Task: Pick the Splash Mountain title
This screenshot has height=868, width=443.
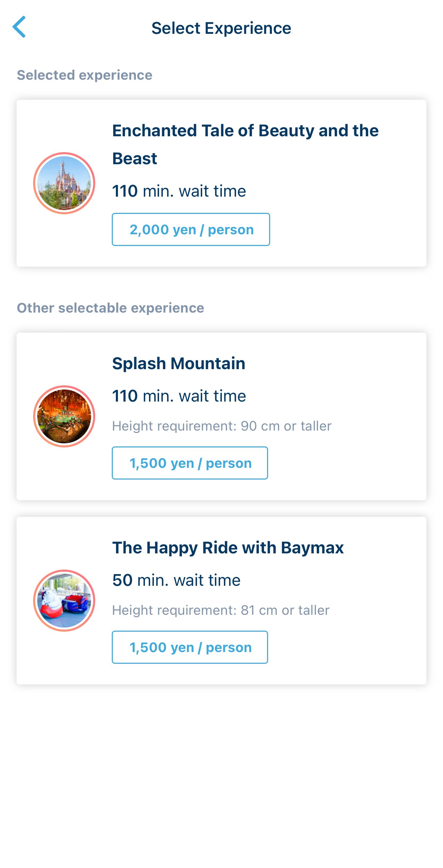Action: 179,364
